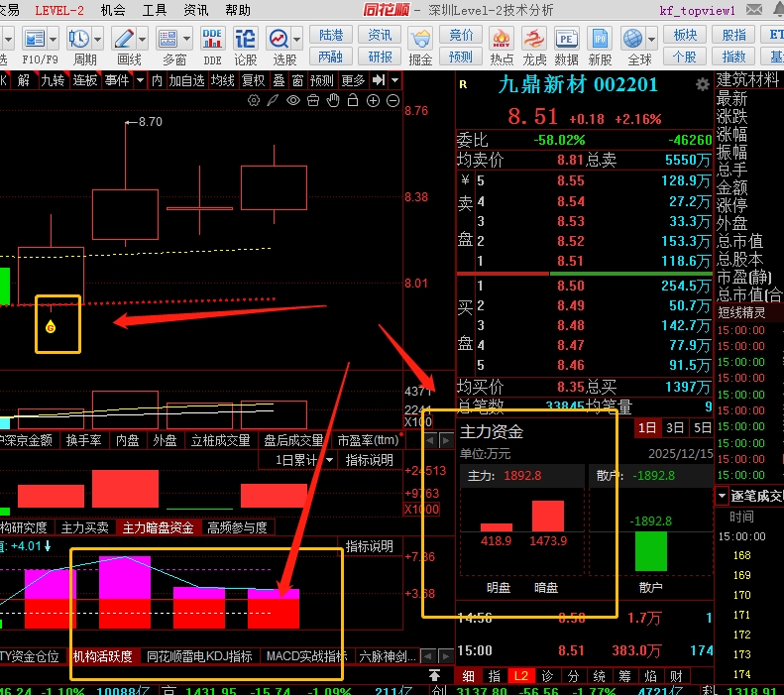The height and width of the screenshot is (695, 784).
Task: Open the F10/F9 company info icon
Action: pos(35,39)
